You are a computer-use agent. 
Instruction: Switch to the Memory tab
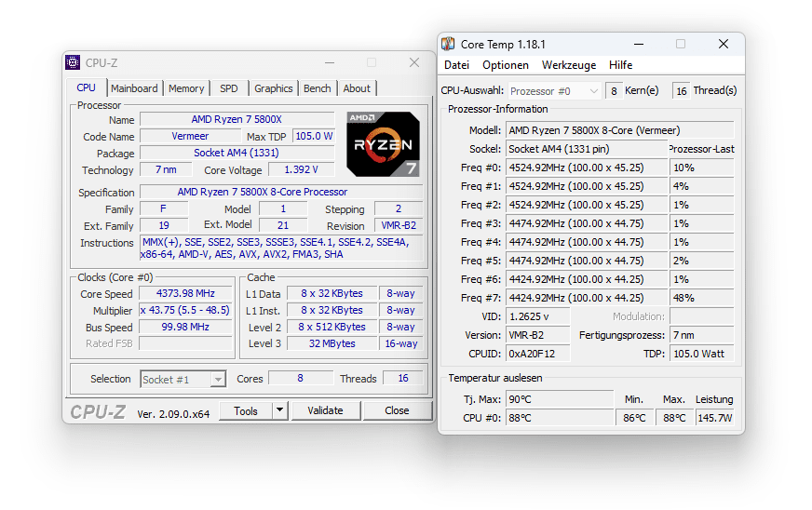[186, 88]
